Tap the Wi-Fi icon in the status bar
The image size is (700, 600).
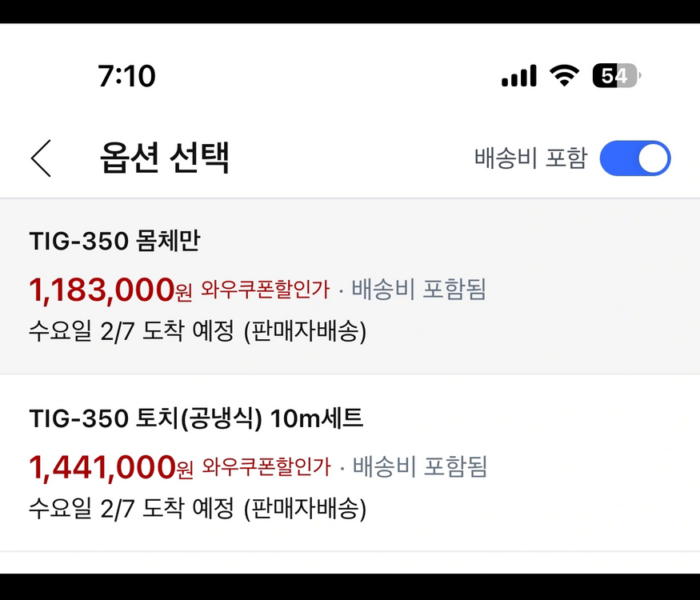coord(564,75)
